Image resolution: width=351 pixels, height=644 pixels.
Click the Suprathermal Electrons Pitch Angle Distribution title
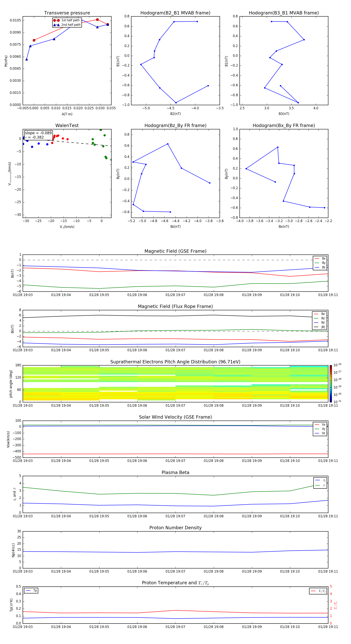click(x=175, y=362)
